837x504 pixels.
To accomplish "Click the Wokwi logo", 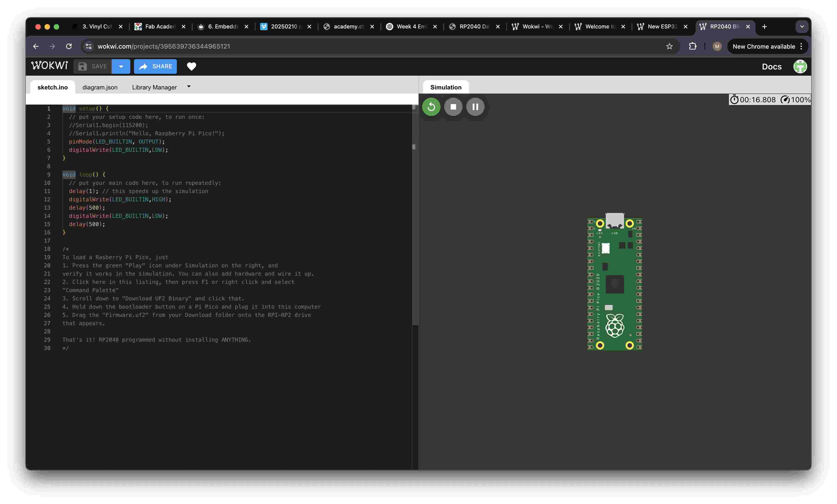I will tap(50, 66).
